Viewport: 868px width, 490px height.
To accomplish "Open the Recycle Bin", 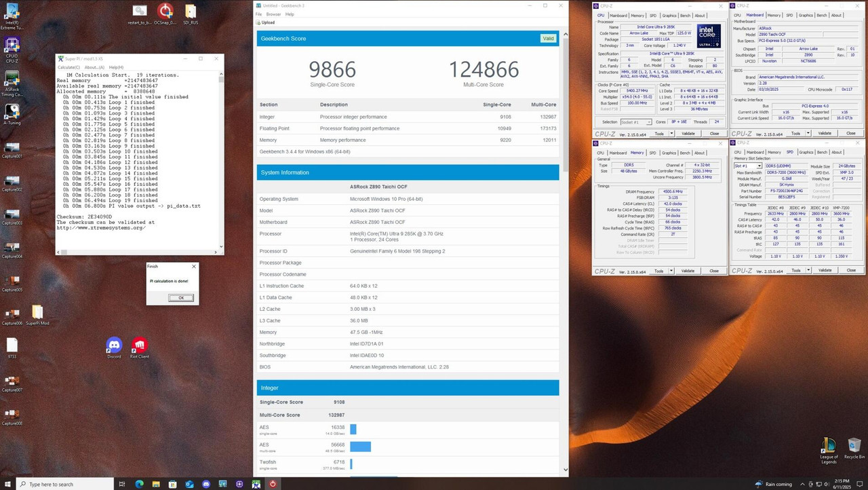I will [854, 449].
